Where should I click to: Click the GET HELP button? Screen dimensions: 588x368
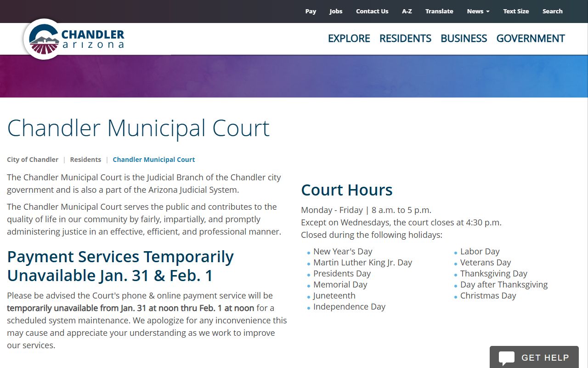[534, 357]
